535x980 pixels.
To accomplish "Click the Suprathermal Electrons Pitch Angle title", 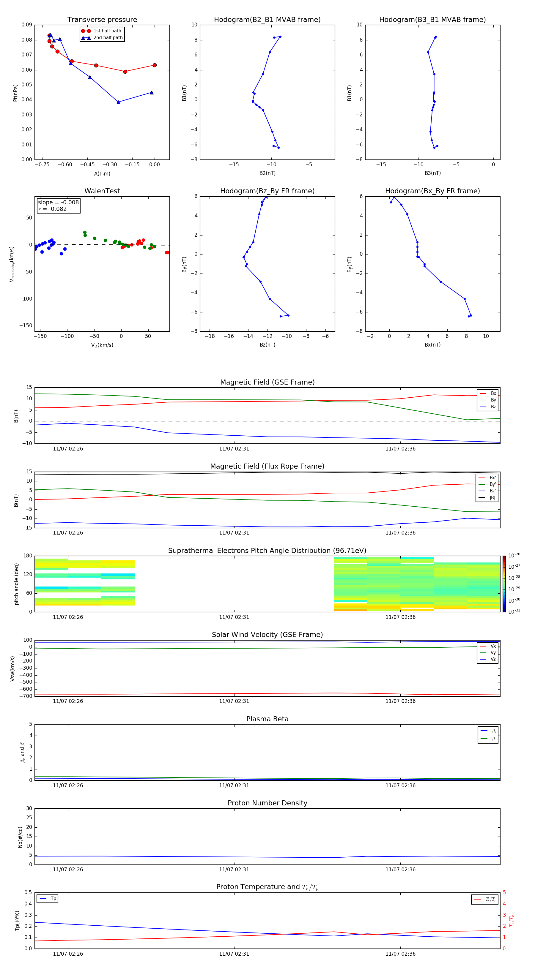I will 267,551.
